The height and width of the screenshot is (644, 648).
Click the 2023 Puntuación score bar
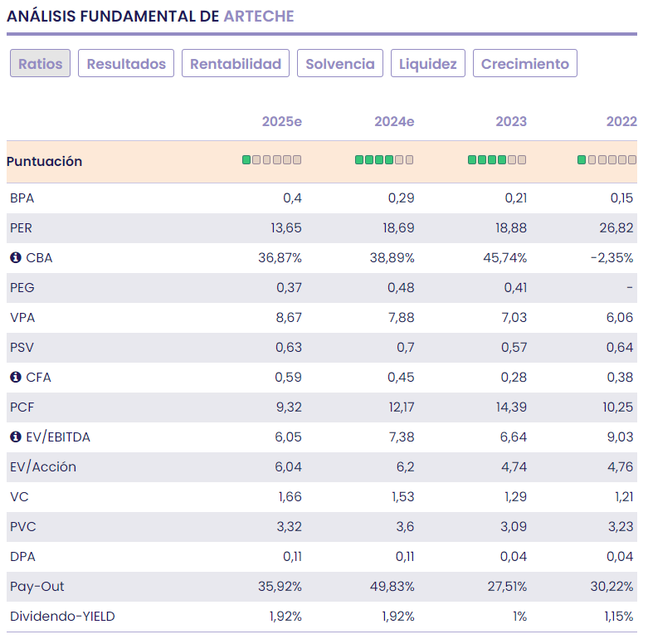[497, 160]
